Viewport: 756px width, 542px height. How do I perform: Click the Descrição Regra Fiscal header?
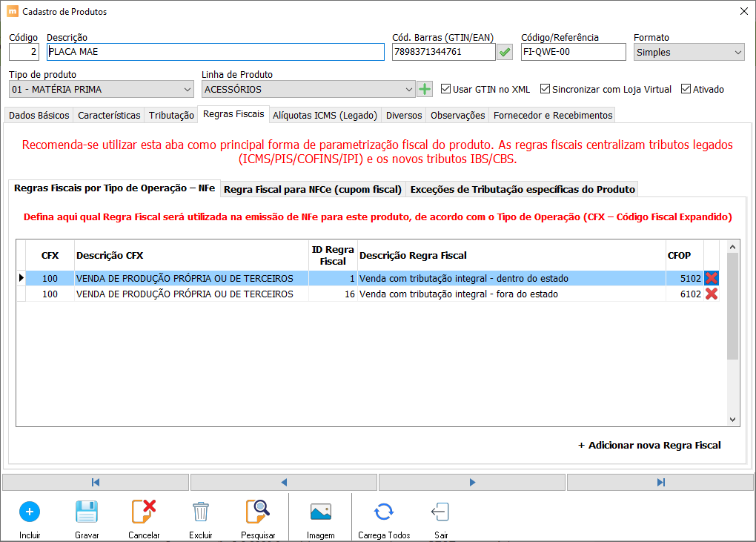[511, 256]
